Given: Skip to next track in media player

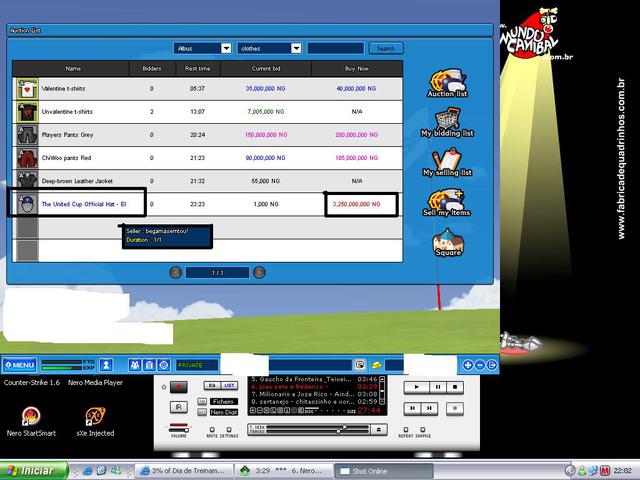Looking at the screenshot, I should point(429,408).
